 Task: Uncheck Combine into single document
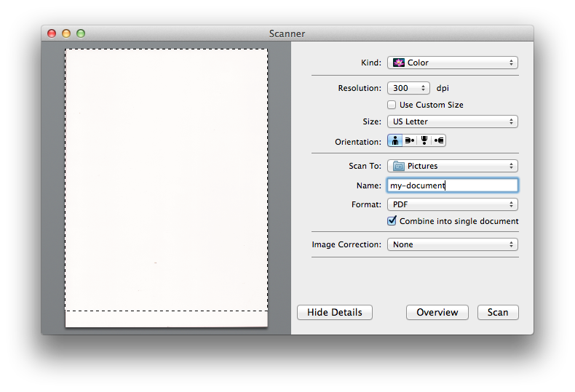click(392, 221)
